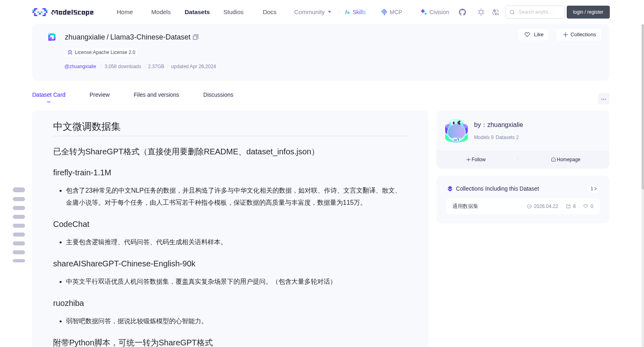Jump to last outline marker in sidebar
The image size is (644, 347).
(19, 261)
